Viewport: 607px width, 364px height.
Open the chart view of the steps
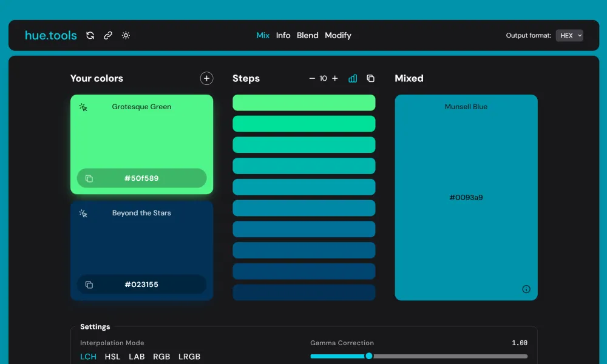(x=353, y=78)
